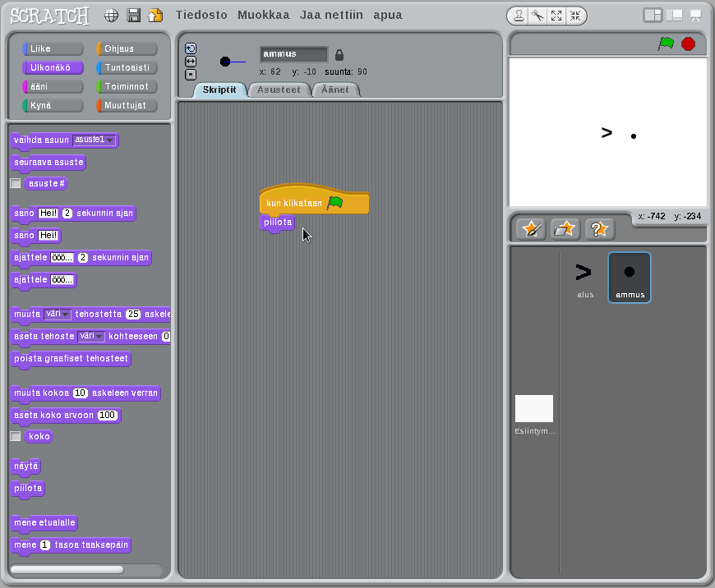Viewport: 715px width, 588px height.
Task: Select the Ohjaus block category
Action: click(x=127, y=48)
